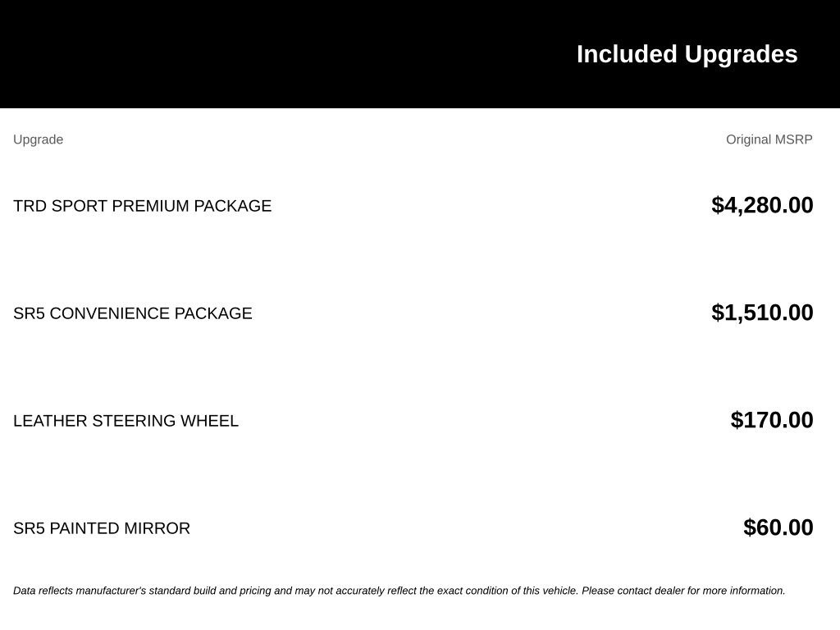Select the Original MSRP column header
The height and width of the screenshot is (630, 840).
point(769,139)
